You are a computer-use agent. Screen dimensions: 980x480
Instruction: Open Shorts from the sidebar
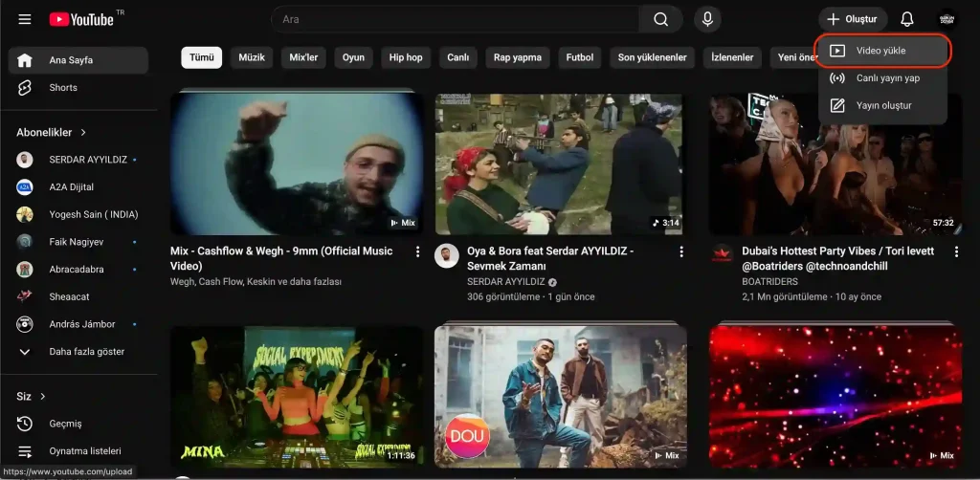(x=63, y=88)
